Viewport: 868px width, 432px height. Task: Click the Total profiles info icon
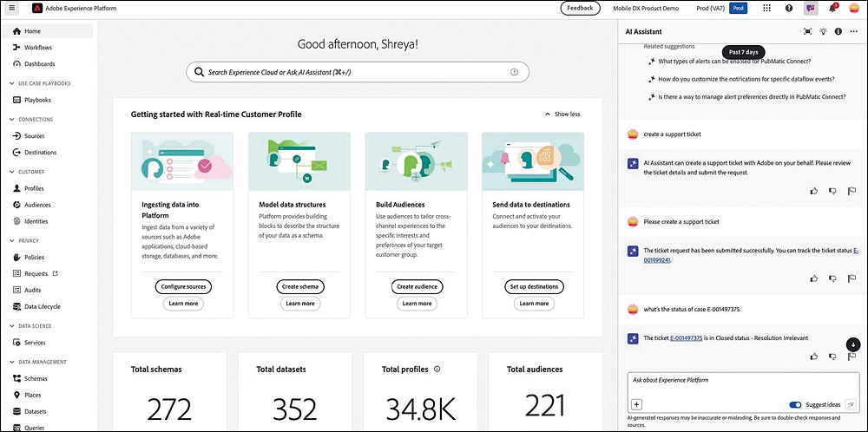click(x=437, y=369)
